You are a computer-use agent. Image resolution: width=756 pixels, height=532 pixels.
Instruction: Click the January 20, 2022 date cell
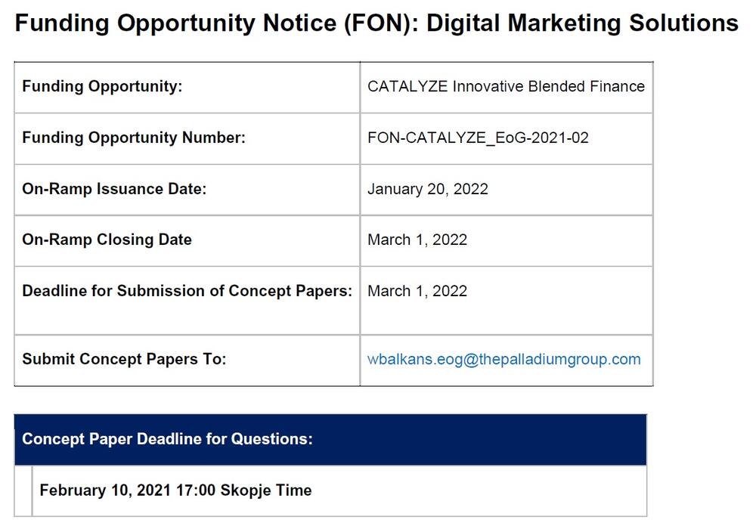click(428, 189)
